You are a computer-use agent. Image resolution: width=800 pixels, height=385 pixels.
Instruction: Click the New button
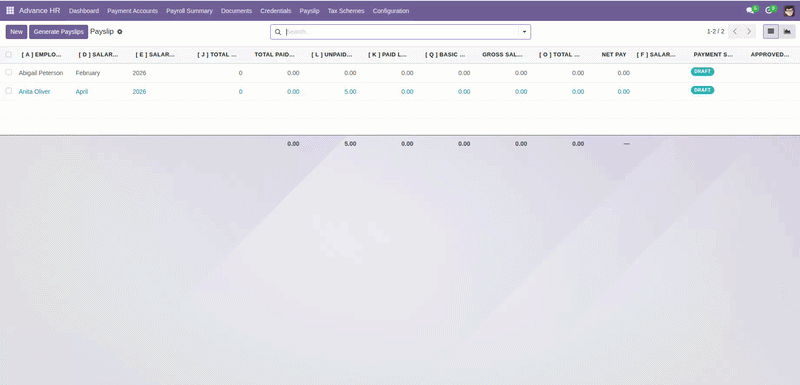(x=16, y=32)
